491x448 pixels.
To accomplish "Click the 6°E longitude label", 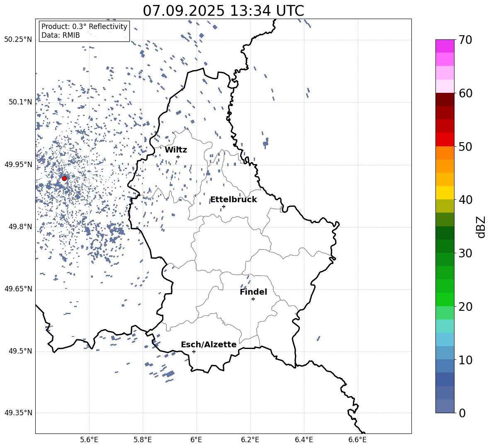I will (196, 440).
